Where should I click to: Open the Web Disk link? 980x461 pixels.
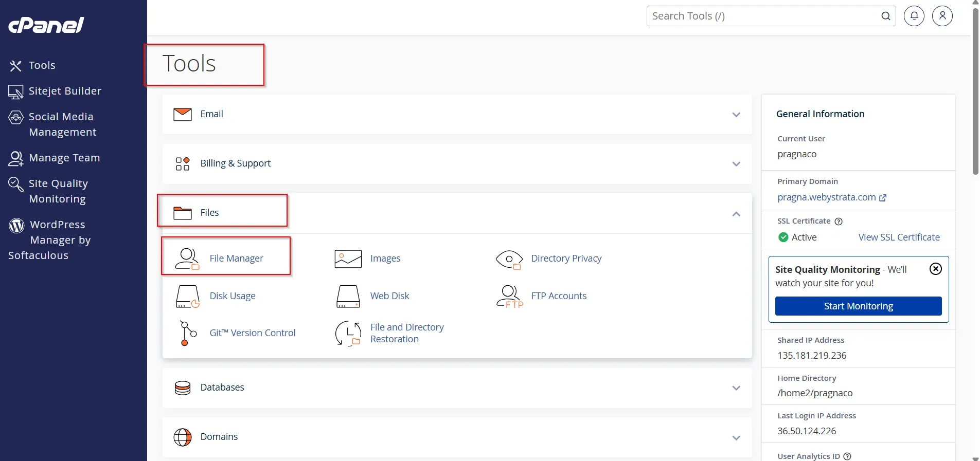point(390,296)
